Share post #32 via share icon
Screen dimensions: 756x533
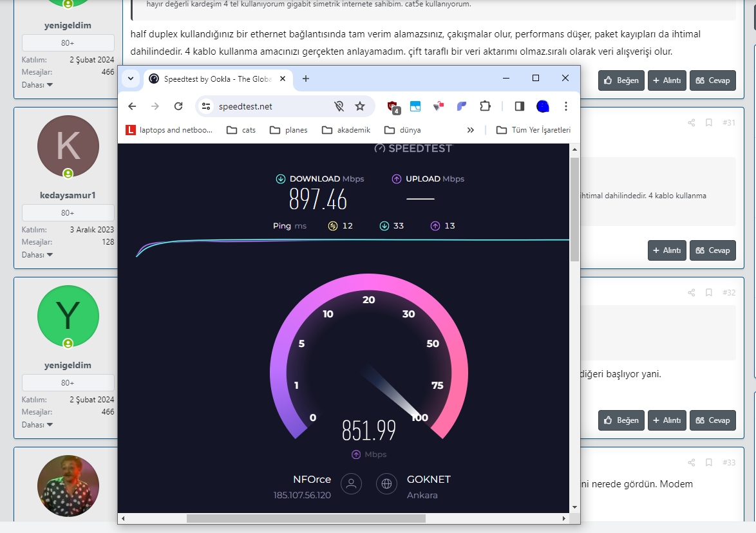click(x=692, y=292)
